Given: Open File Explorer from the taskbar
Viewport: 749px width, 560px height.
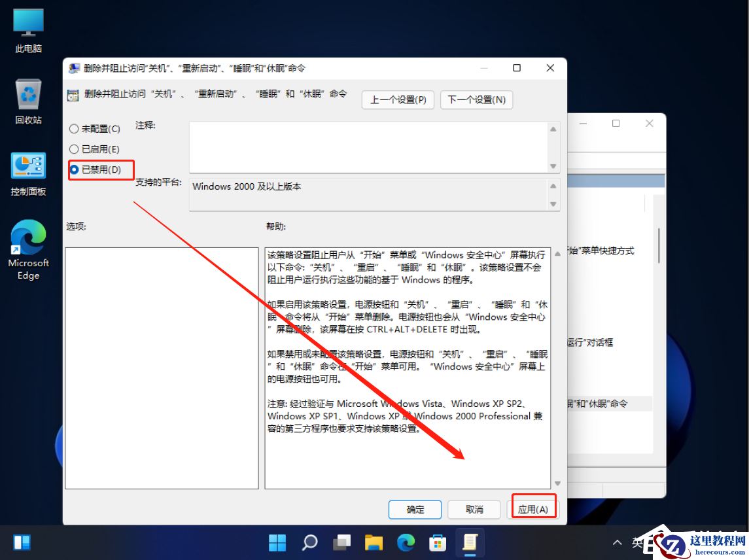Looking at the screenshot, I should coord(373,542).
